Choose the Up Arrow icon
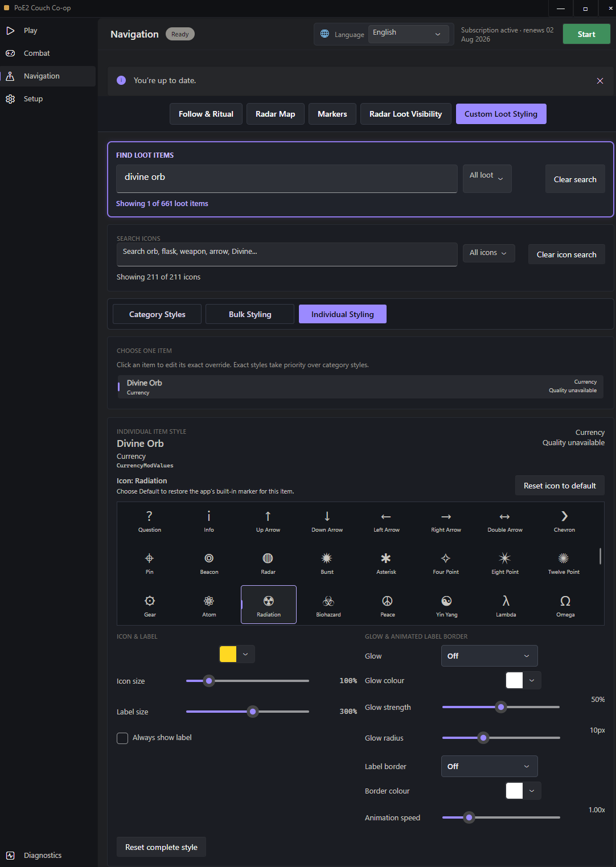 (268, 520)
